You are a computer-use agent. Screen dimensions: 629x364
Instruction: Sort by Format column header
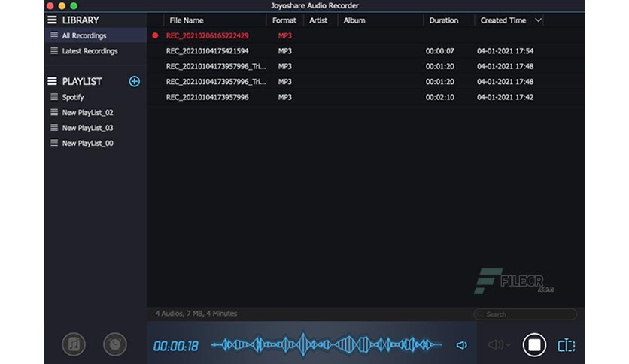(284, 20)
